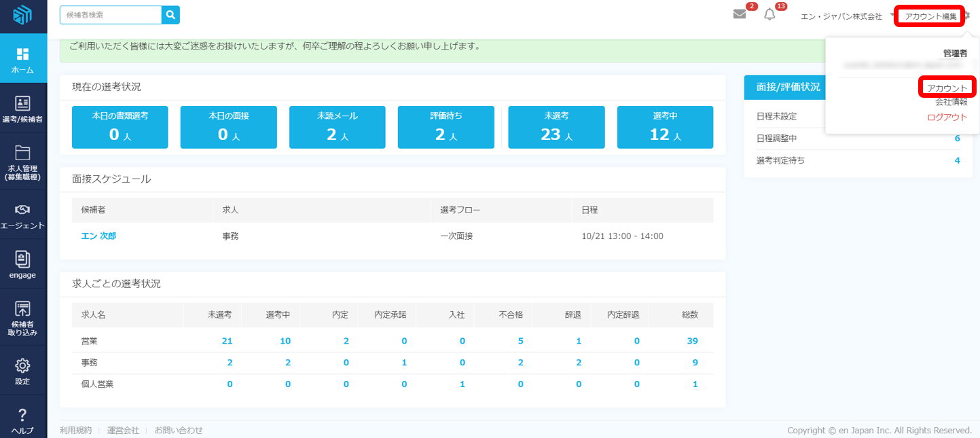Open the engage sidebar icon
The width and height of the screenshot is (980, 438).
pyautogui.click(x=22, y=259)
